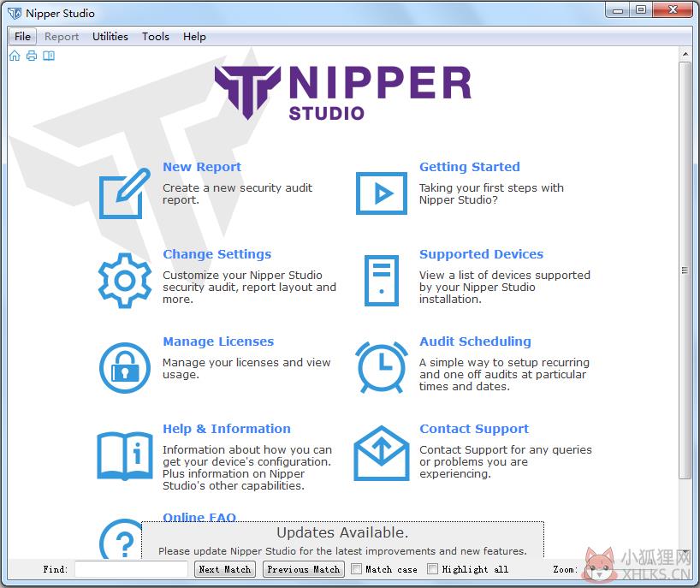Minimize the Nipper Studio window
Screen dimensions: 700x588
pyautogui.click(x=617, y=9)
